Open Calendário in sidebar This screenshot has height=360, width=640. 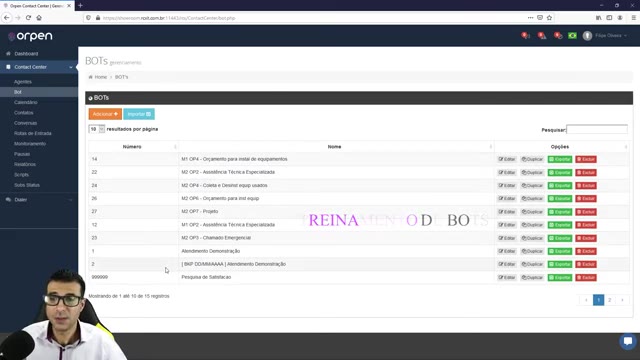26,102
